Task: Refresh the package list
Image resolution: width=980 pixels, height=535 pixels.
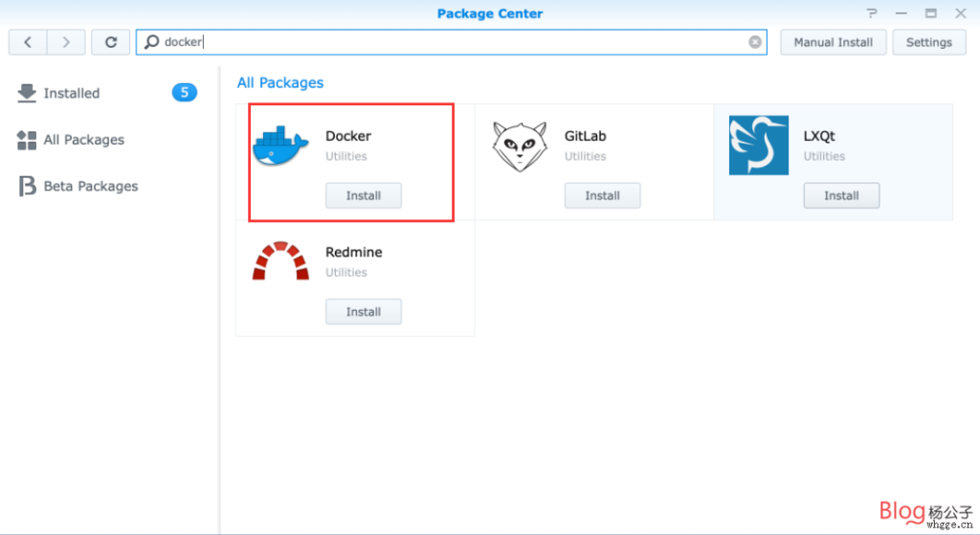Action: click(111, 42)
